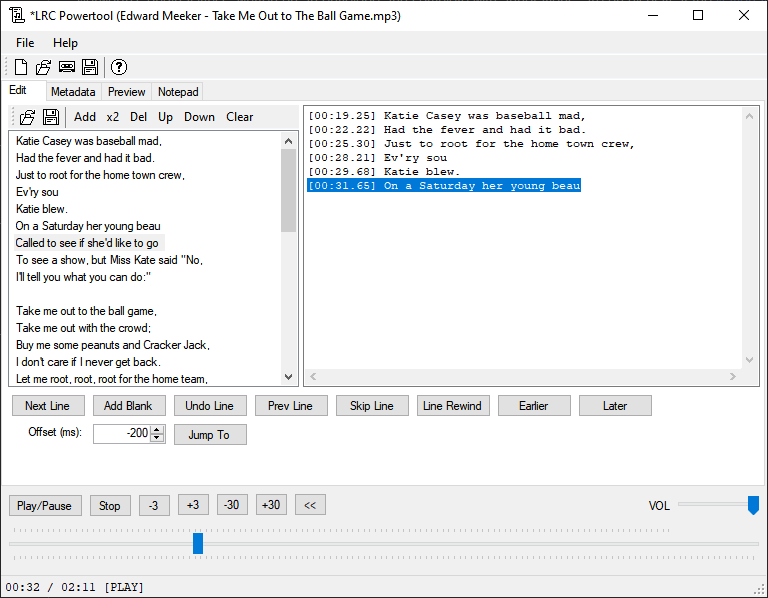Click the VOL volume slider handle
768x598 pixels.
[x=753, y=505]
